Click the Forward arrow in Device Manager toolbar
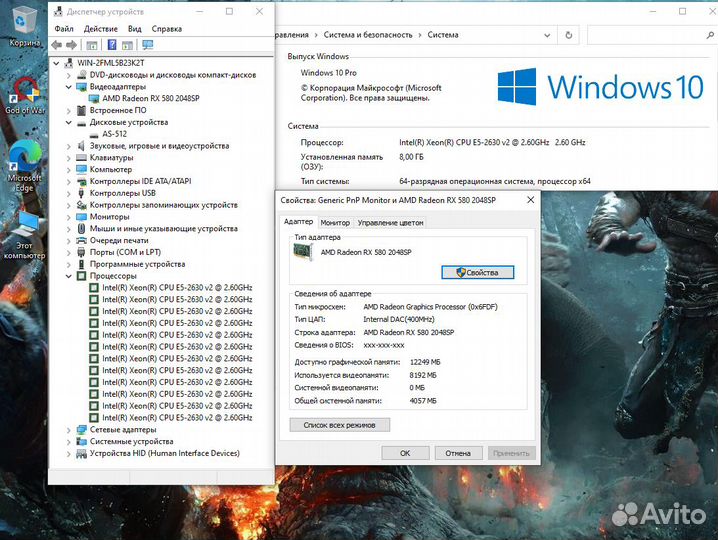This screenshot has width=718, height=540. (71, 45)
